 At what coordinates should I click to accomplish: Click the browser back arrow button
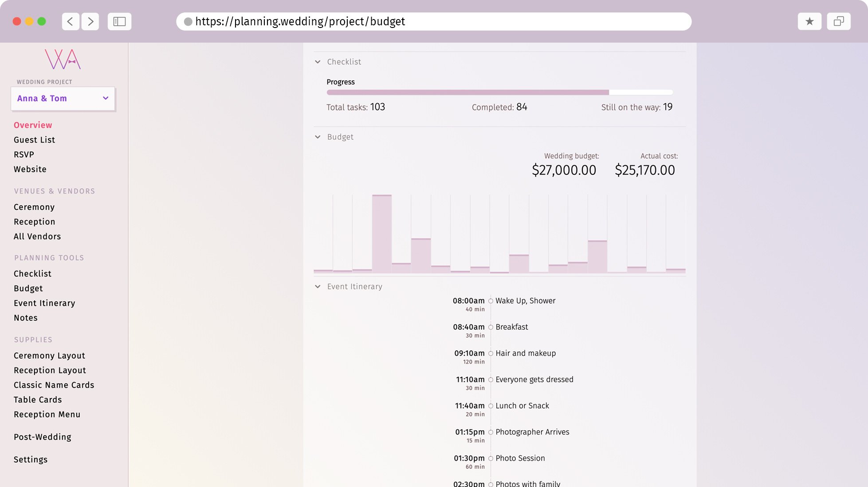70,21
